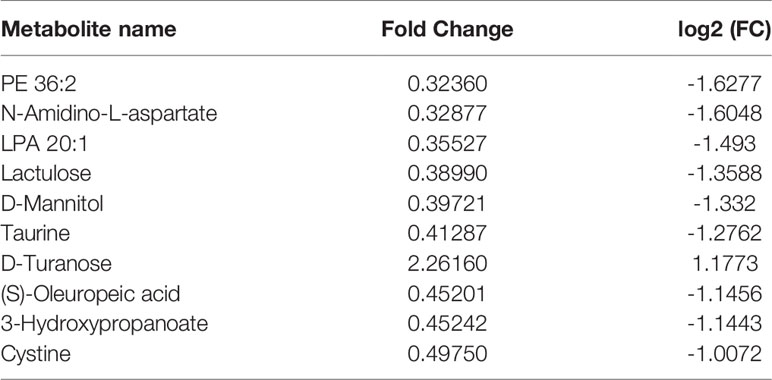Click fold change value 0.49750
The height and width of the screenshot is (380, 772).
pos(447,354)
